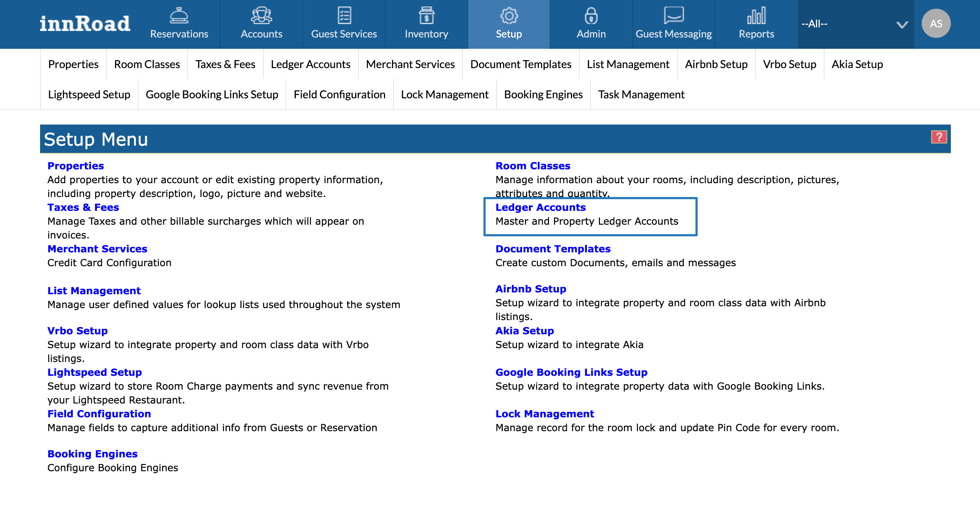This screenshot has height=520, width=980.
Task: Click the Booking Engines link in menu list
Action: tap(93, 454)
